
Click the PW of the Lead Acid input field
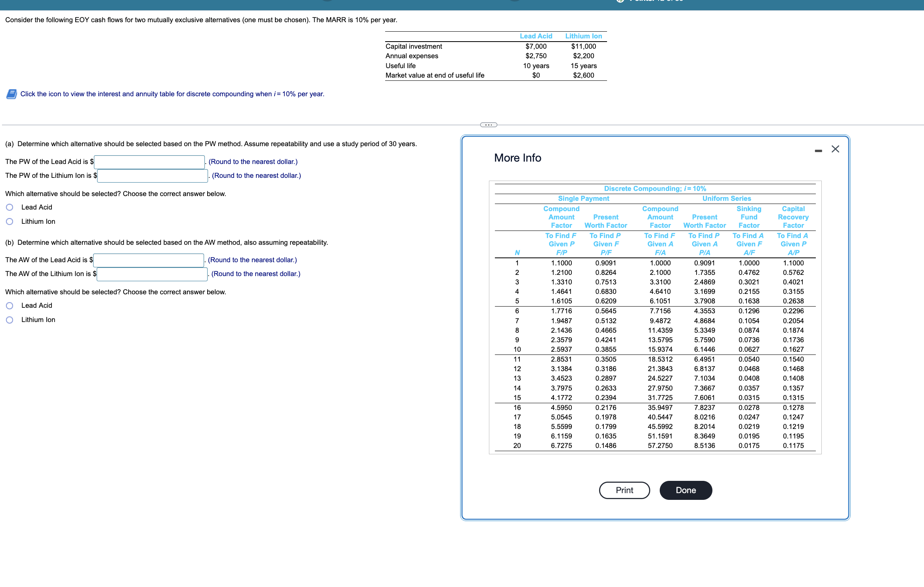[x=149, y=162]
